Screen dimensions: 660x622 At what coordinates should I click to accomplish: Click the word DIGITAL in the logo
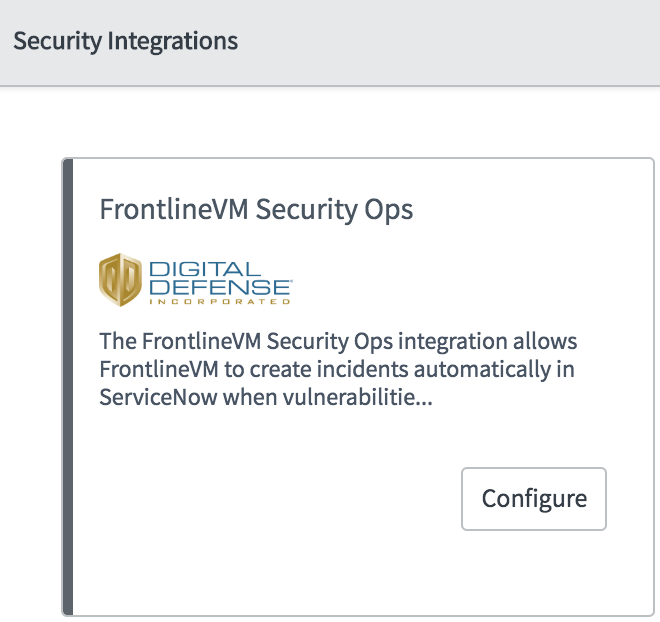203,268
